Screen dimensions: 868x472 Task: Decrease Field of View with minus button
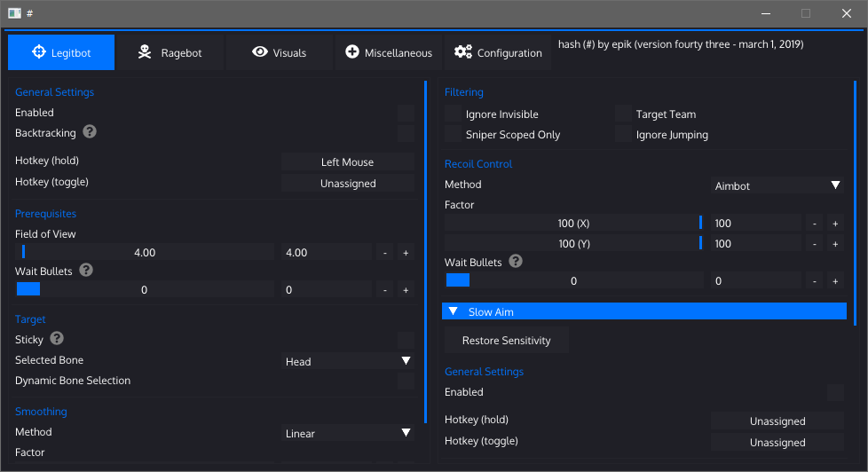[x=384, y=253]
